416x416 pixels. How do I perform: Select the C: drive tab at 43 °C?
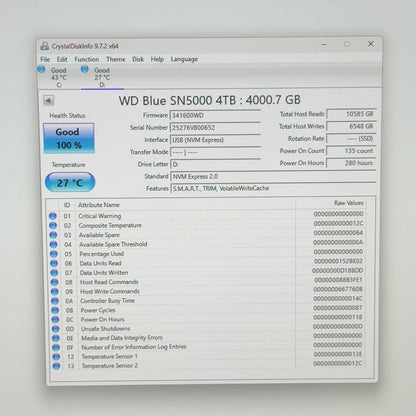coord(59,77)
